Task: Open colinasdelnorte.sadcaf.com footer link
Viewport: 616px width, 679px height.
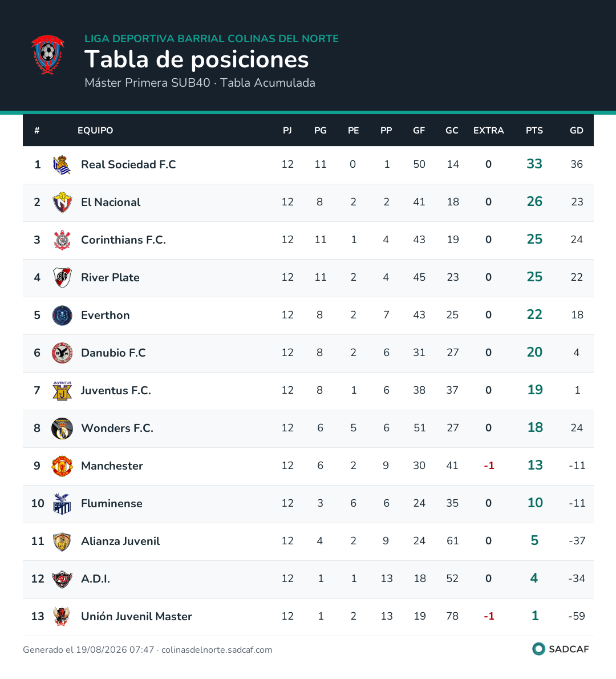Action: [x=217, y=649]
